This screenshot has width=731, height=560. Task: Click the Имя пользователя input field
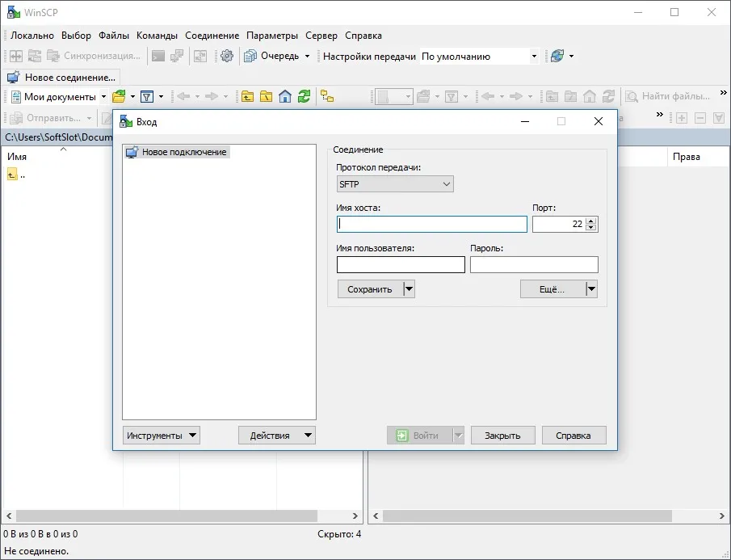[x=401, y=264]
